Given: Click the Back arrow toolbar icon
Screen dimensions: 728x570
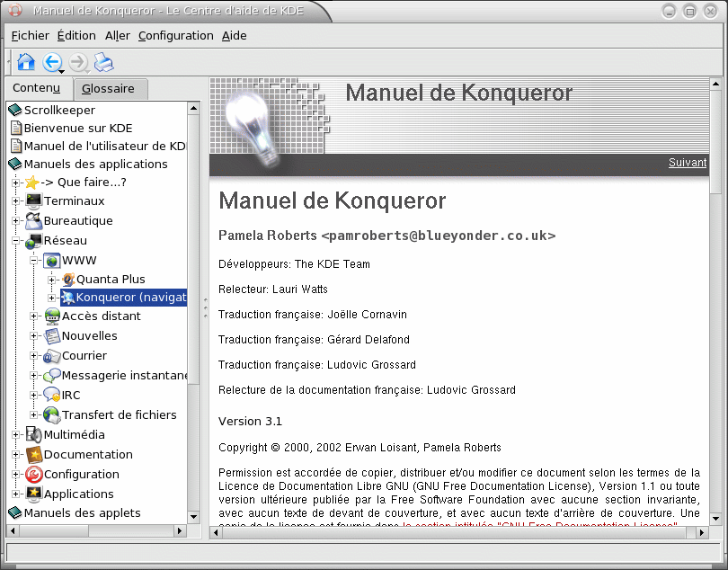Looking at the screenshot, I should (x=51, y=62).
